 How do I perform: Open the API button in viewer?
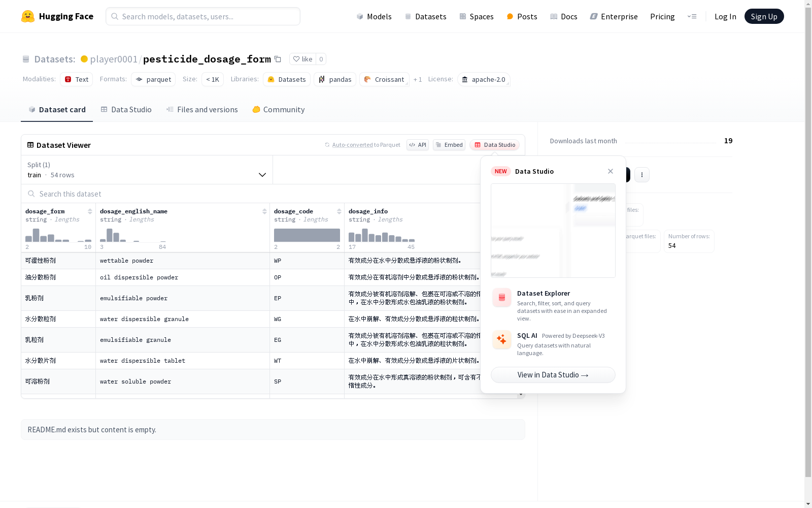(418, 145)
